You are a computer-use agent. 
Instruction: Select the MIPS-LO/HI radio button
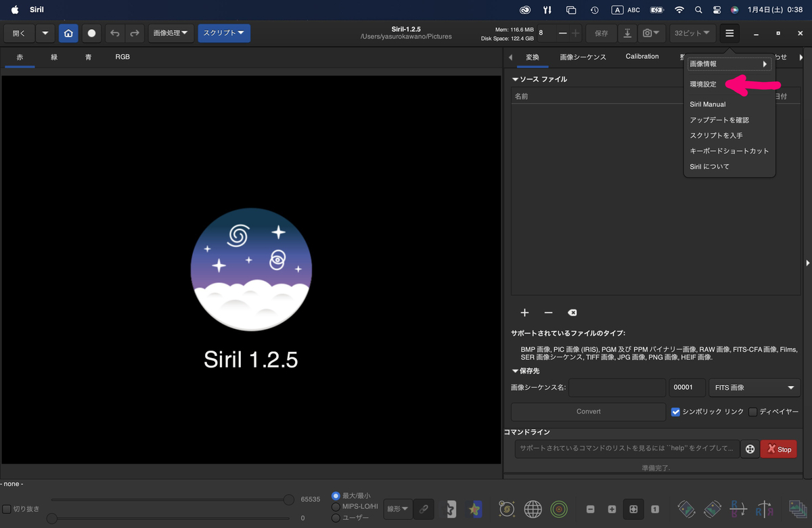(336, 507)
